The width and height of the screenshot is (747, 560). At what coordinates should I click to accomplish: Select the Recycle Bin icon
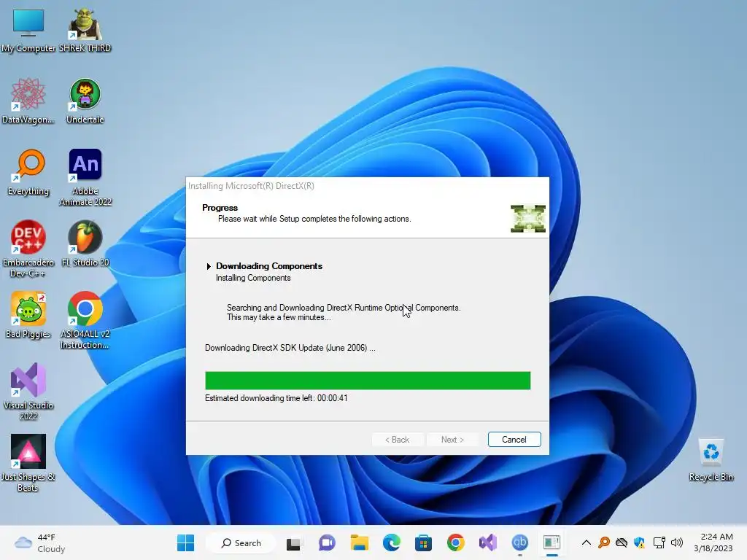[x=711, y=460]
